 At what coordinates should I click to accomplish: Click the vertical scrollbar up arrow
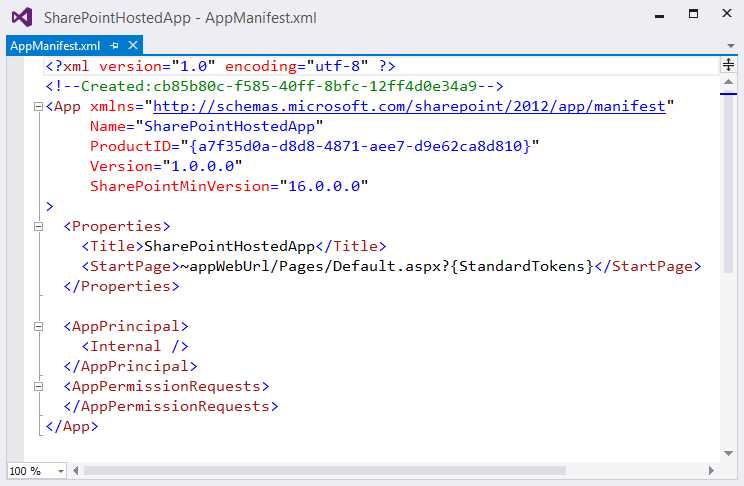point(728,82)
